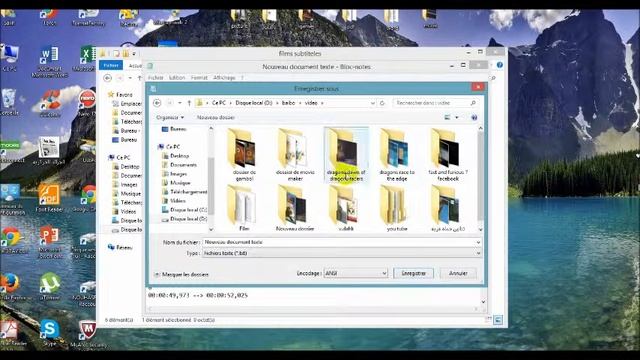Change the view layout icon in save dialog
This screenshot has height=360, width=640.
click(x=447, y=118)
